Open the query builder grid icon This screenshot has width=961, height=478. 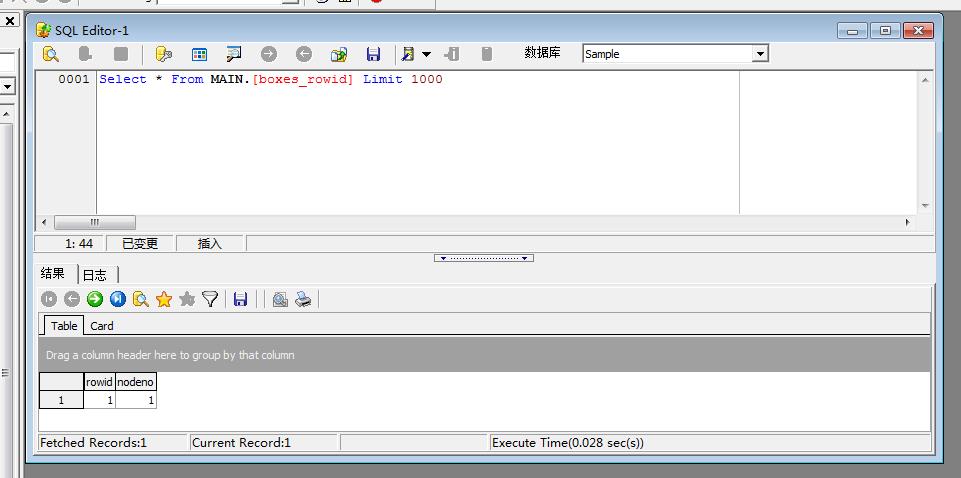coord(199,54)
